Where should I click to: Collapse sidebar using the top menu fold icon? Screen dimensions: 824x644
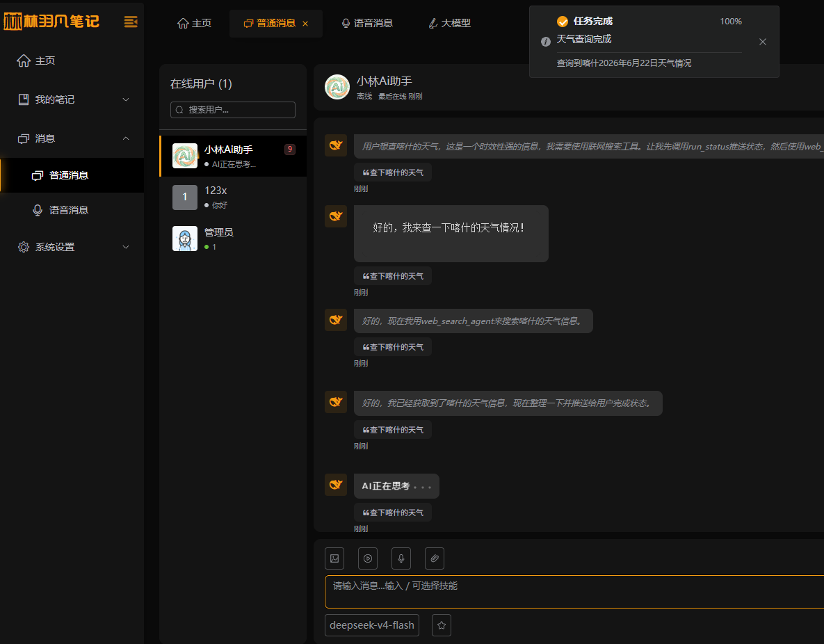130,22
